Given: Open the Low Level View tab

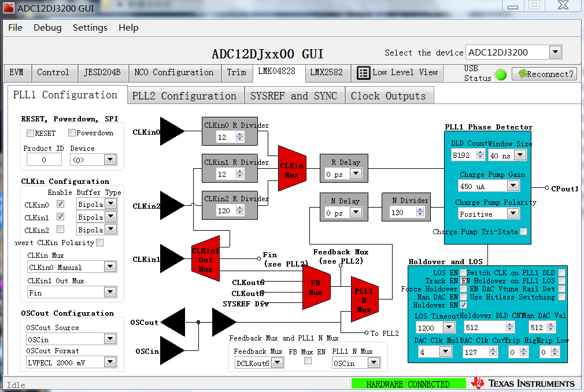Looking at the screenshot, I should click(x=397, y=73).
